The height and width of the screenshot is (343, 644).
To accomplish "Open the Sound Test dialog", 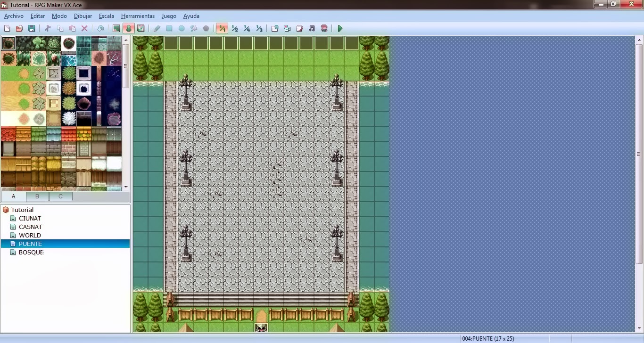I will coord(312,28).
